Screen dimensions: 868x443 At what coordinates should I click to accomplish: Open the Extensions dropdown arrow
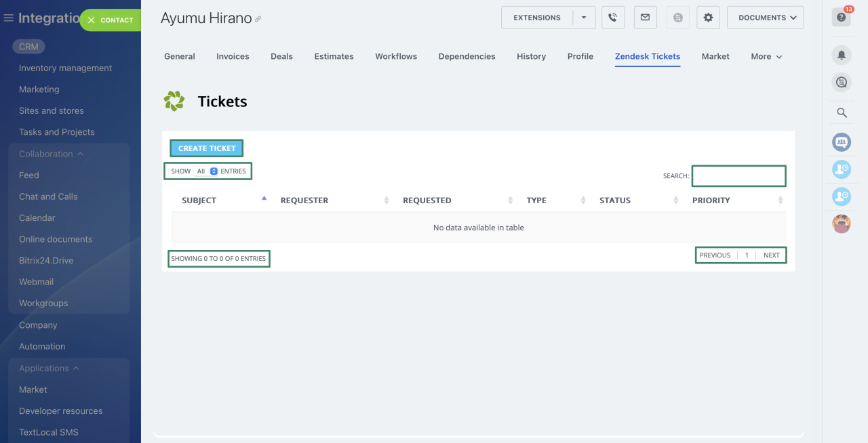click(x=584, y=18)
